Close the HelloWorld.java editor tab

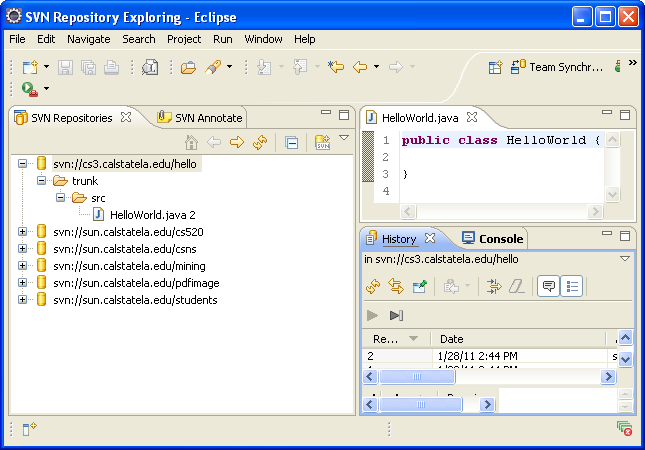click(x=472, y=118)
